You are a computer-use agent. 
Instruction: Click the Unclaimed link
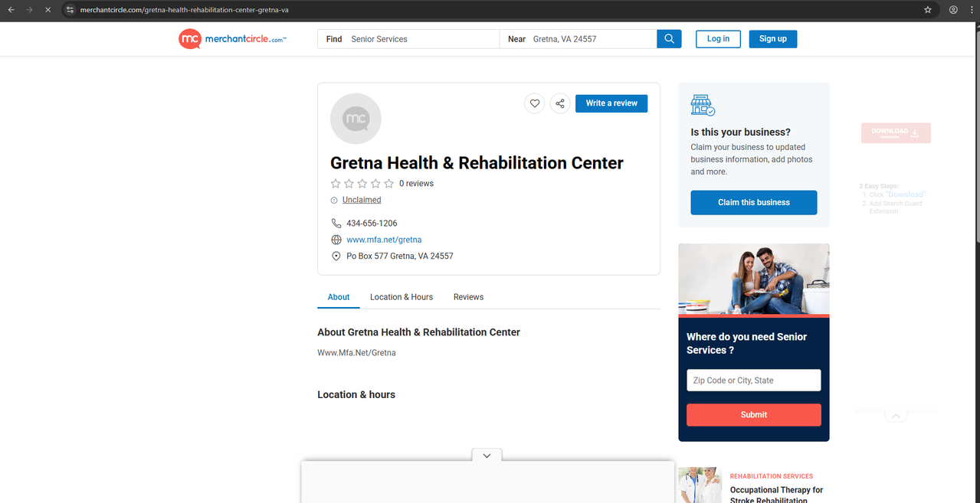362,200
